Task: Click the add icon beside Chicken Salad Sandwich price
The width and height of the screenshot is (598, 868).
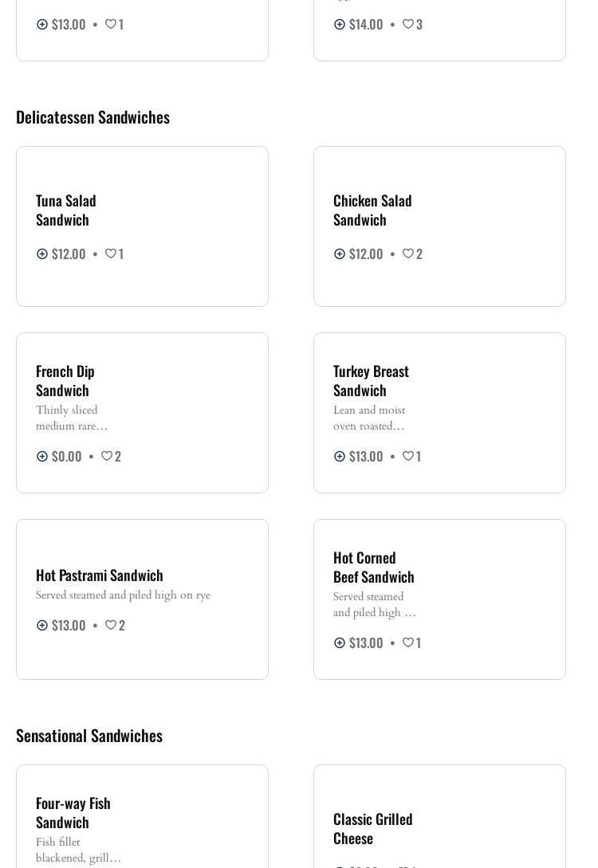Action: coord(340,253)
